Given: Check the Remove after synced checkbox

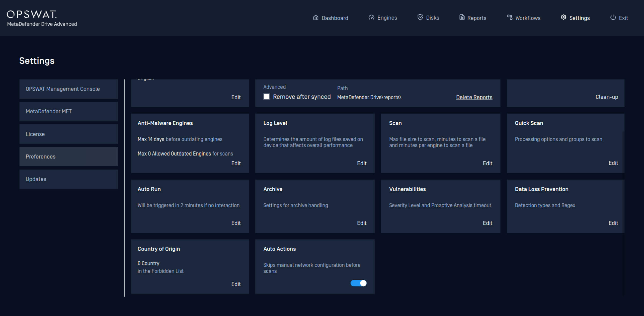Looking at the screenshot, I should [x=267, y=97].
